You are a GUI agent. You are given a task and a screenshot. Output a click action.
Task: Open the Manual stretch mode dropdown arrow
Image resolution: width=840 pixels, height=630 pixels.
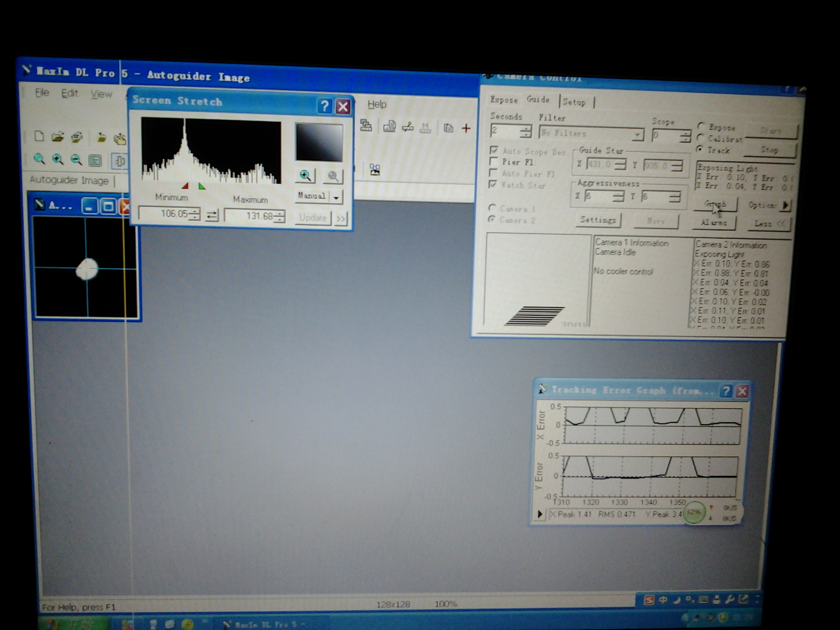click(x=336, y=198)
